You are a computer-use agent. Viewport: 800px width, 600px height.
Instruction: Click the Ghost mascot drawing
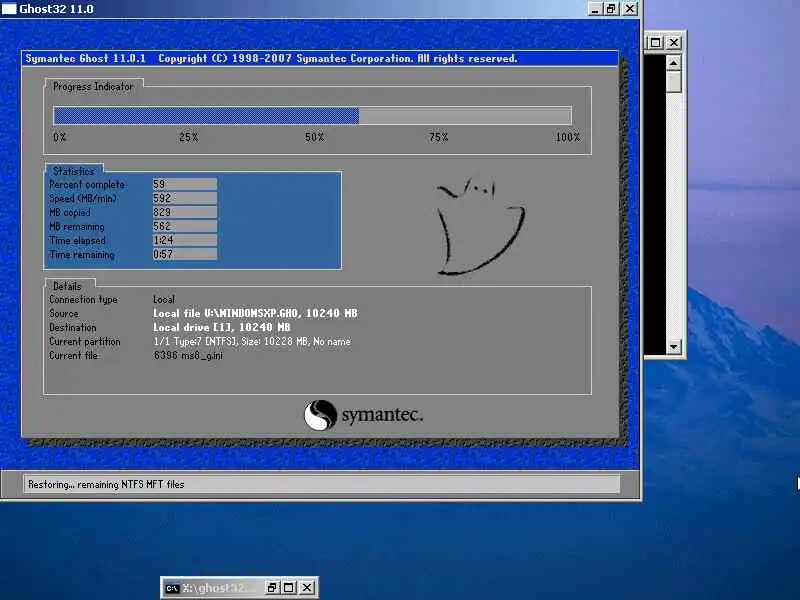(480, 227)
